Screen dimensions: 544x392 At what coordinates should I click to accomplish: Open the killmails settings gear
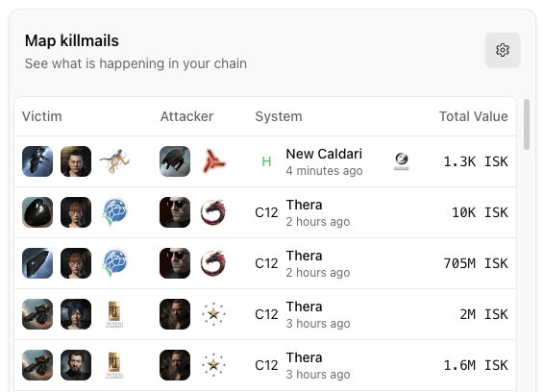pyautogui.click(x=502, y=50)
